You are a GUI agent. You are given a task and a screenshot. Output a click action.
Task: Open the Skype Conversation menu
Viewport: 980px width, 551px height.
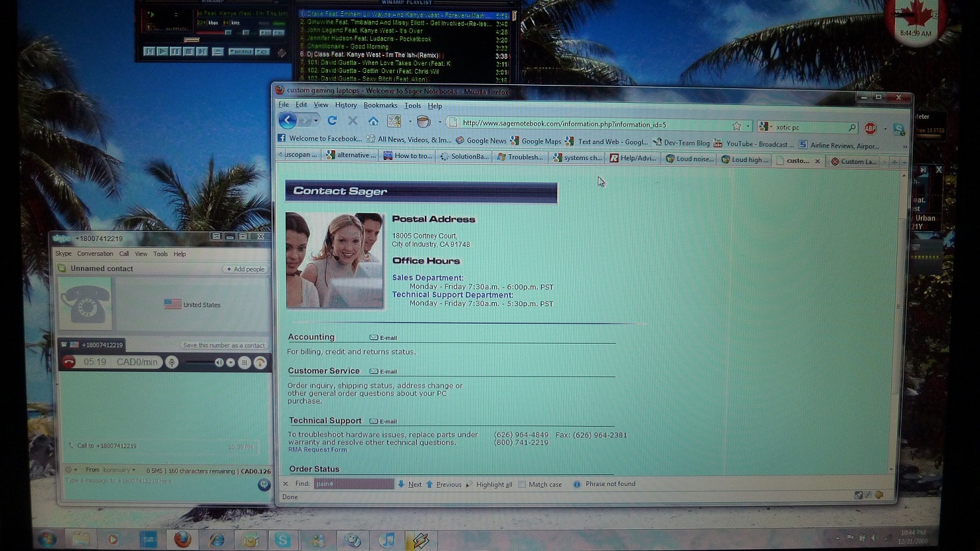(x=95, y=253)
